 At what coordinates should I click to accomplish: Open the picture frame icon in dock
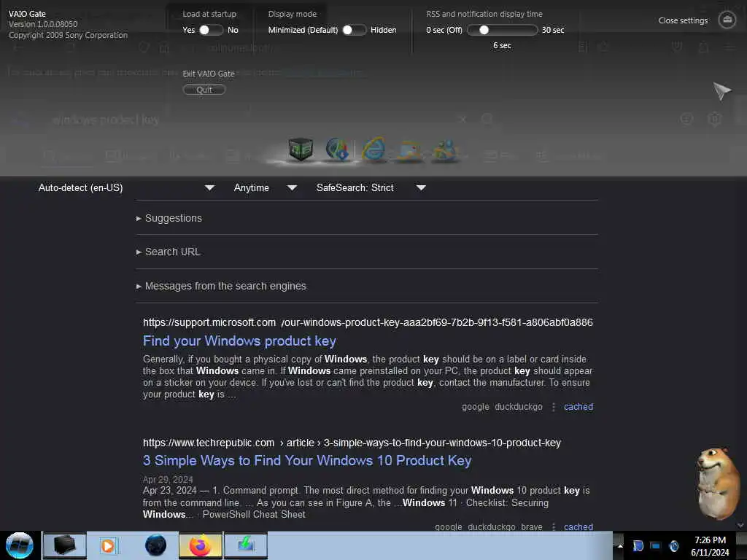coord(410,151)
